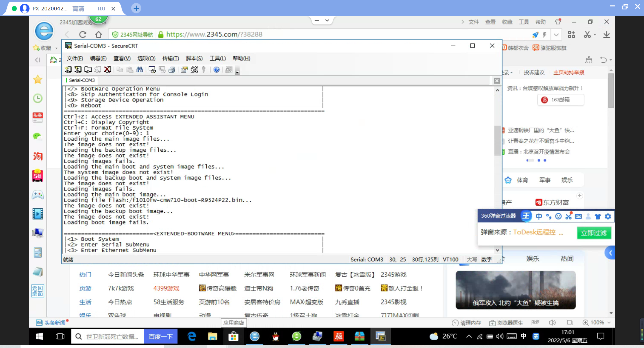The height and width of the screenshot is (348, 644).
Task: Open the screenshot tool dropdown arrow
Action: (595, 35)
